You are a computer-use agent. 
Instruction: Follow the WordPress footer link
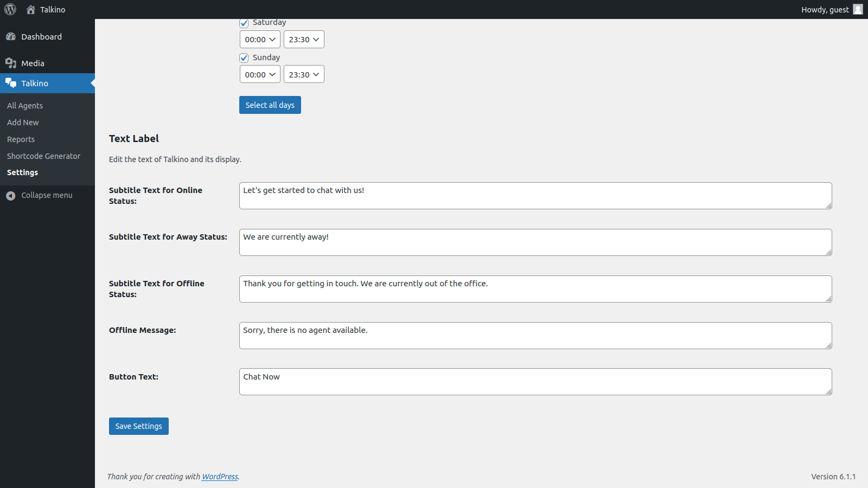coord(220,477)
